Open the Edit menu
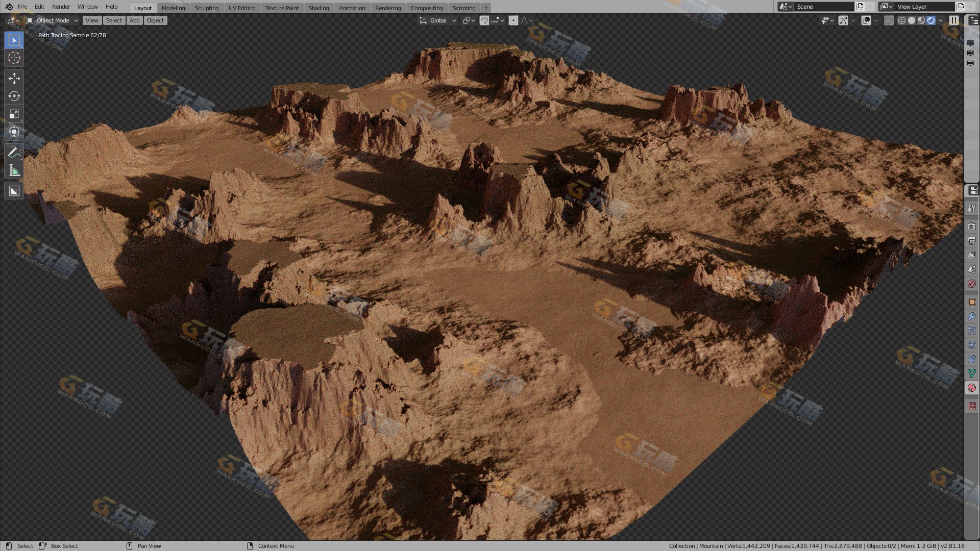980x551 pixels. click(39, 7)
